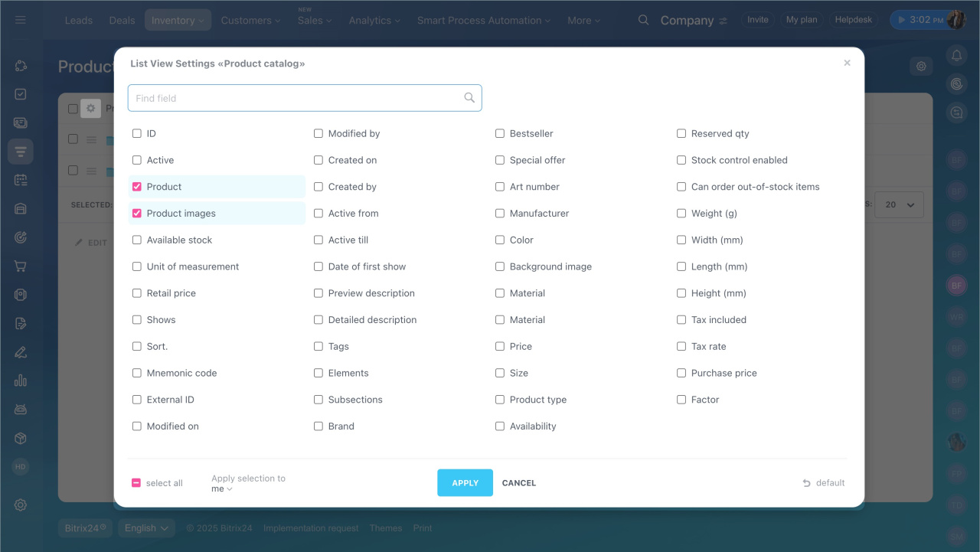Click the search magnifier in Find field
This screenshot has width=980, height=552.
pos(469,98)
